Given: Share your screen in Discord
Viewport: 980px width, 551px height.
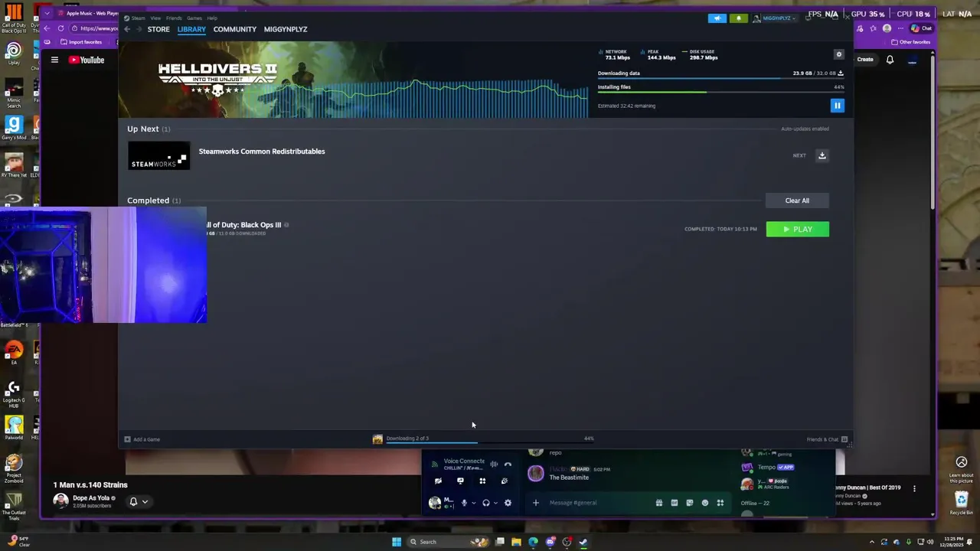Looking at the screenshot, I should tap(460, 481).
